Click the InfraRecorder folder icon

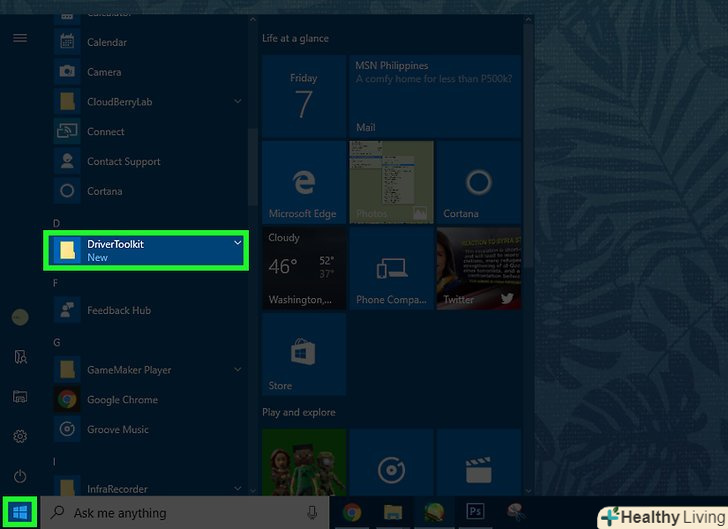point(67,486)
